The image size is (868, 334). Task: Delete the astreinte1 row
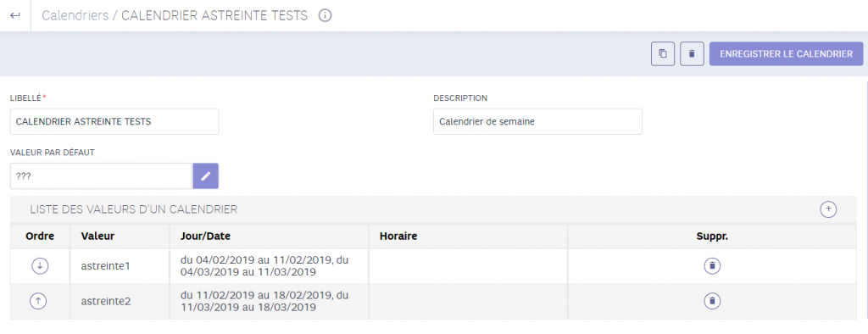click(x=712, y=266)
